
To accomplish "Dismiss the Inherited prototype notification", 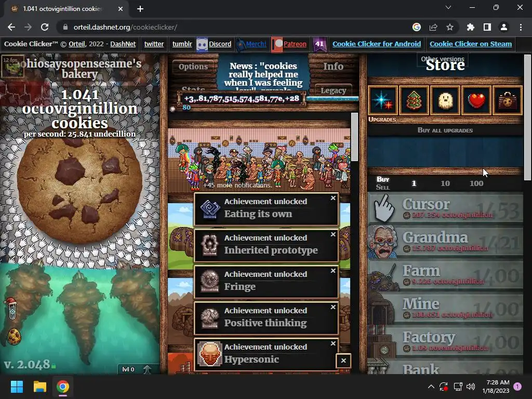I will pos(333,234).
